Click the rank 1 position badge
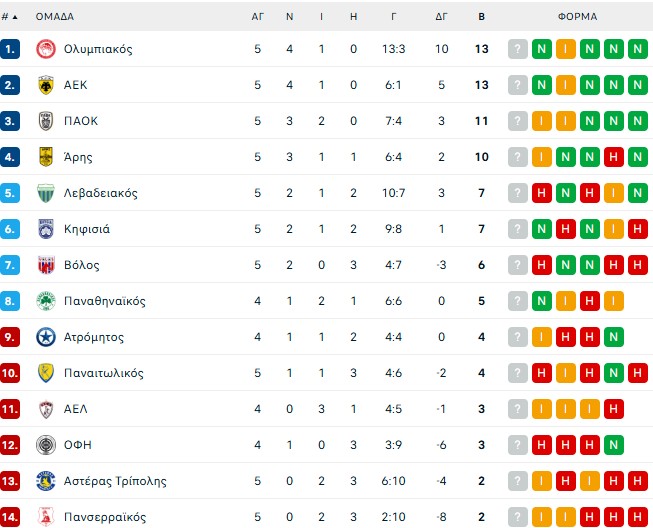 (11, 49)
